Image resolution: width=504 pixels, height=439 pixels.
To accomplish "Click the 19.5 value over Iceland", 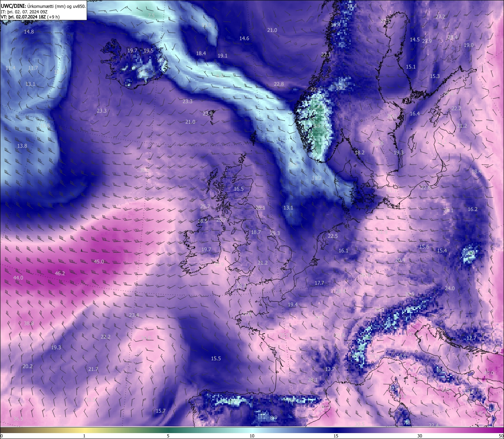I will click(x=148, y=50).
